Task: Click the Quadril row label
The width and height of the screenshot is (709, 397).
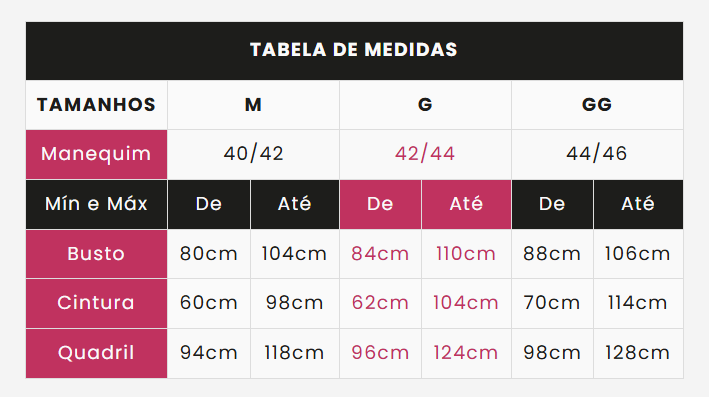Action: click(x=96, y=353)
